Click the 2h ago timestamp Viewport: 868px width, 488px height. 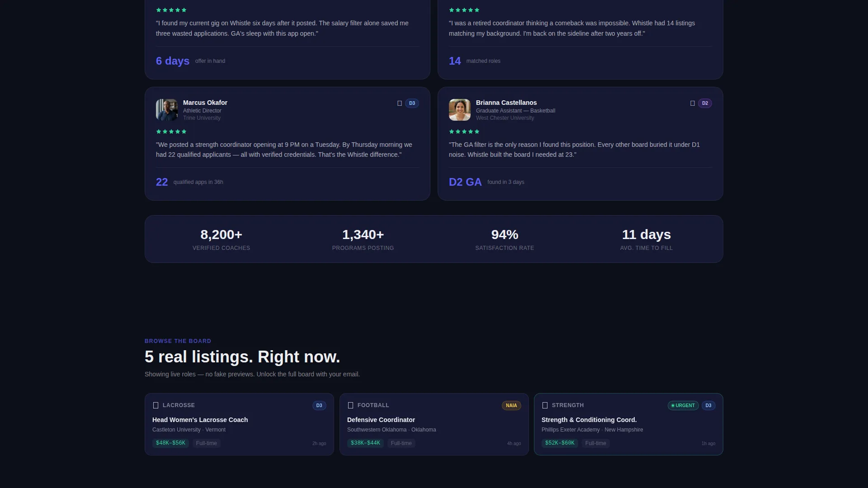[319, 444]
